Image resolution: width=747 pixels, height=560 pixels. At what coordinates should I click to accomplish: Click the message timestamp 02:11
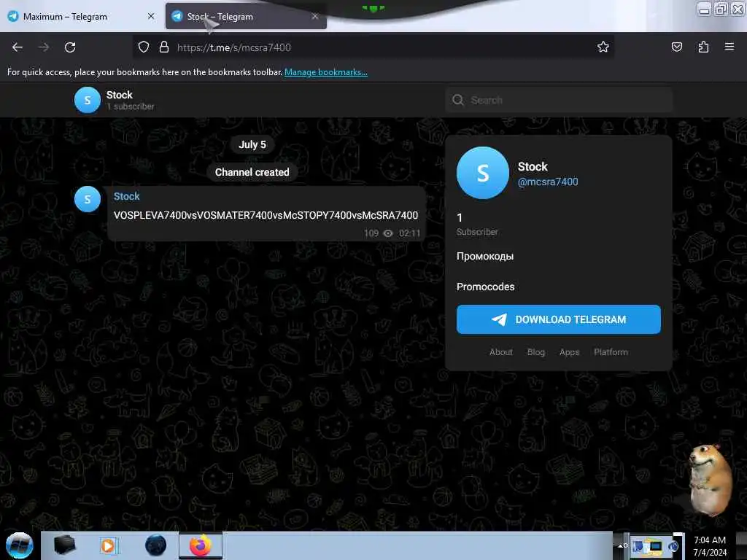pos(410,233)
